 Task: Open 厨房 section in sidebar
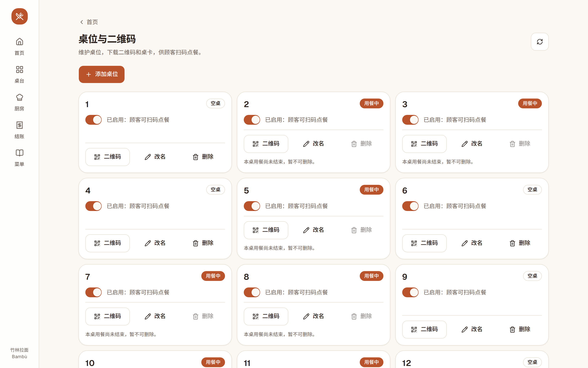19,102
